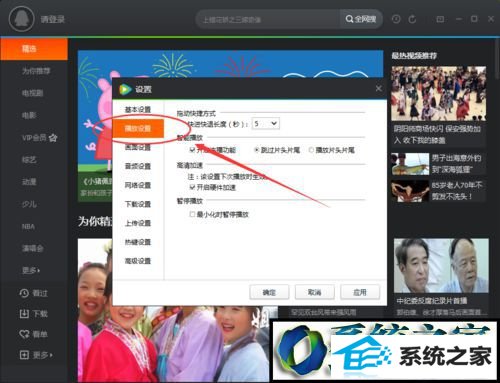Screen dimensions: 500x383
Task: Open the fishing video thumbnail
Action: click(410, 164)
